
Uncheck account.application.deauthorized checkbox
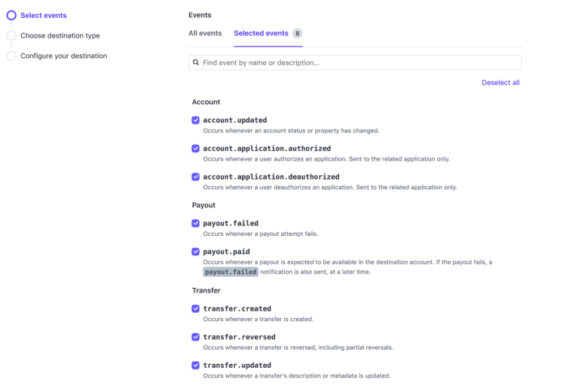coord(195,177)
